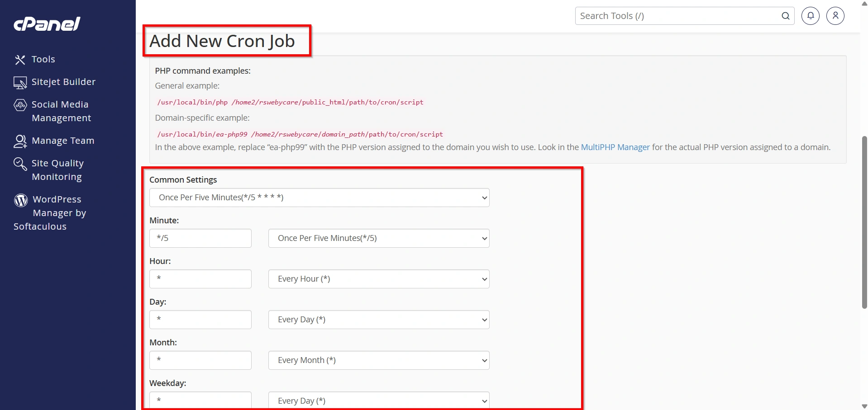
Task: Open Tools in sidebar
Action: (43, 59)
